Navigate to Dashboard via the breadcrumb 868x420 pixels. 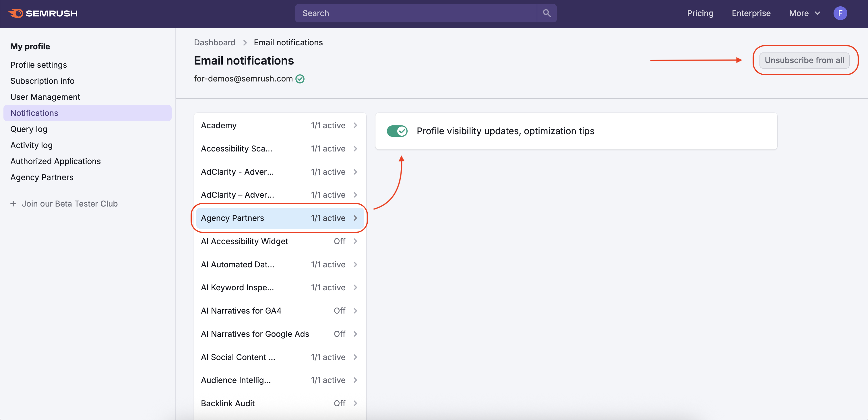[x=215, y=42]
